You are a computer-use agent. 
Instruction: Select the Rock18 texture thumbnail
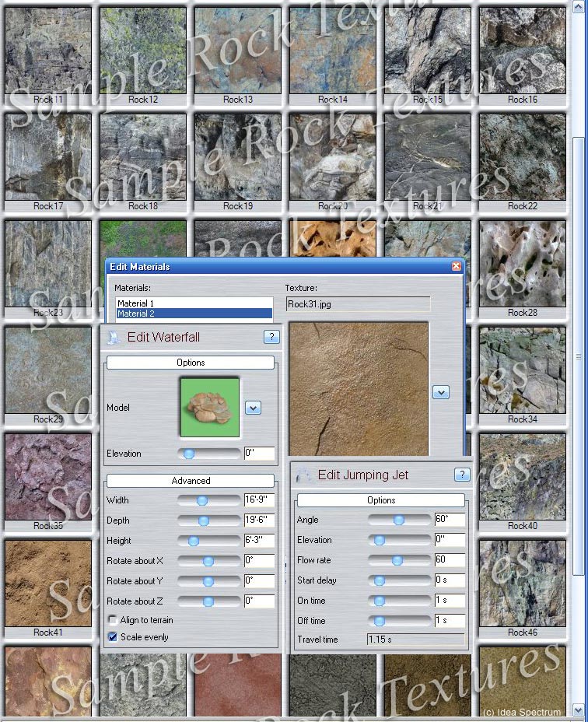point(143,157)
